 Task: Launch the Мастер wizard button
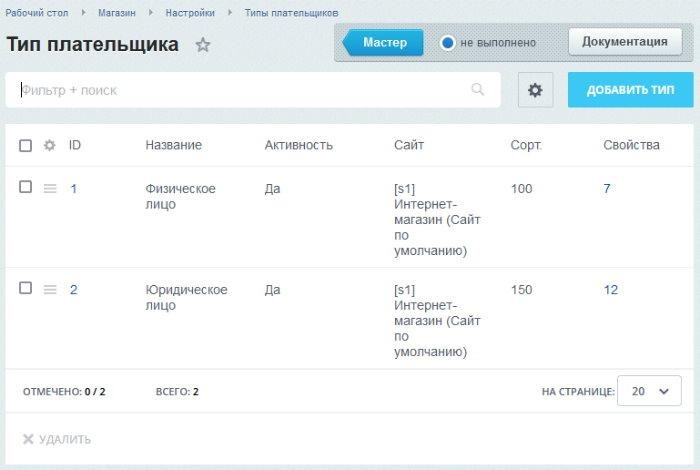[383, 42]
